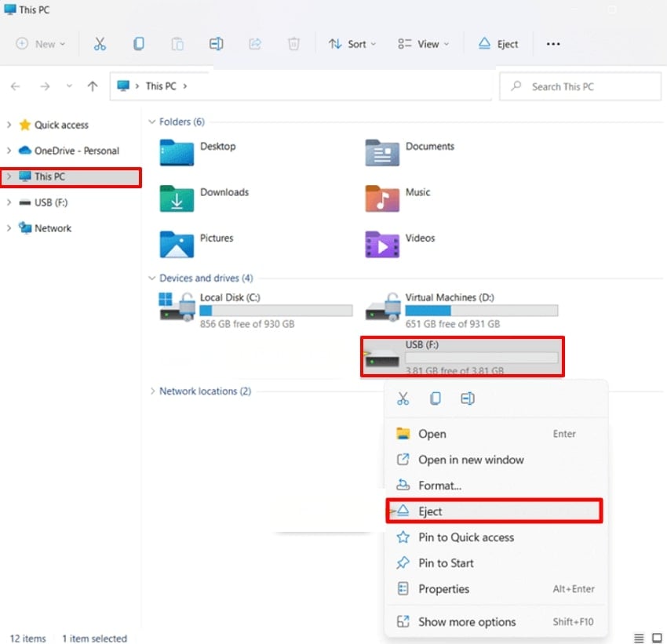
Task: Click the Rename icon in the toolbar
Action: click(x=216, y=44)
